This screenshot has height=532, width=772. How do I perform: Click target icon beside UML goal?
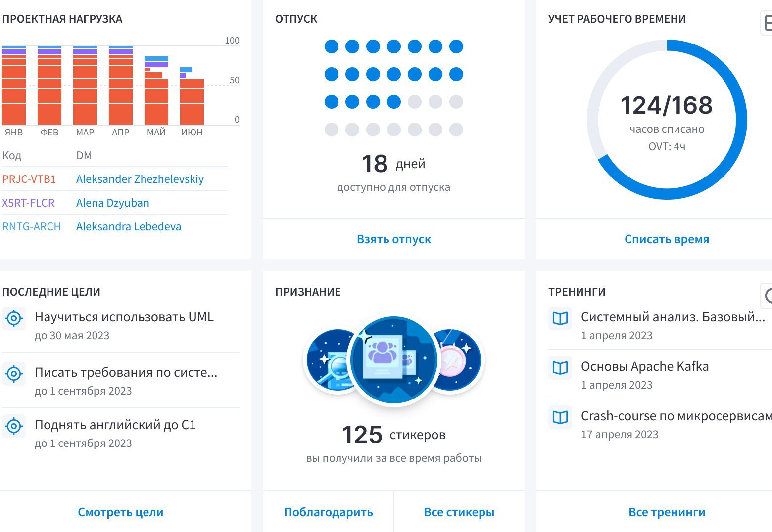(14, 318)
